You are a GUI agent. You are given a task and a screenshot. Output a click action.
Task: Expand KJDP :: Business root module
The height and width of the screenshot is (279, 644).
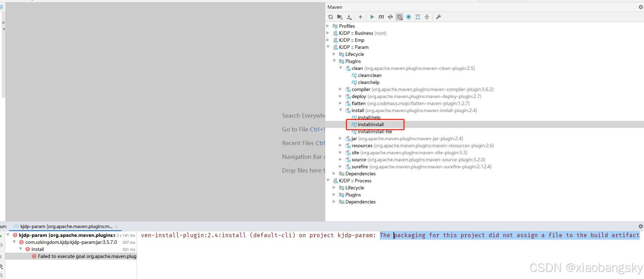[x=328, y=33]
